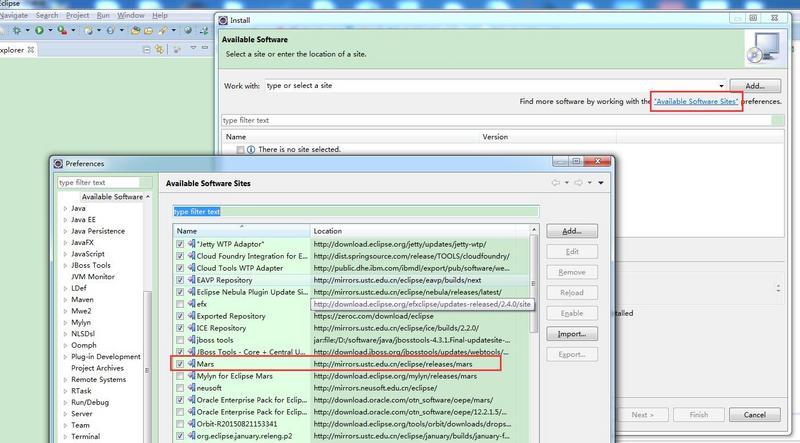The width and height of the screenshot is (800, 443).
Task: Click Cancel in the Install dialog
Action: (755, 414)
